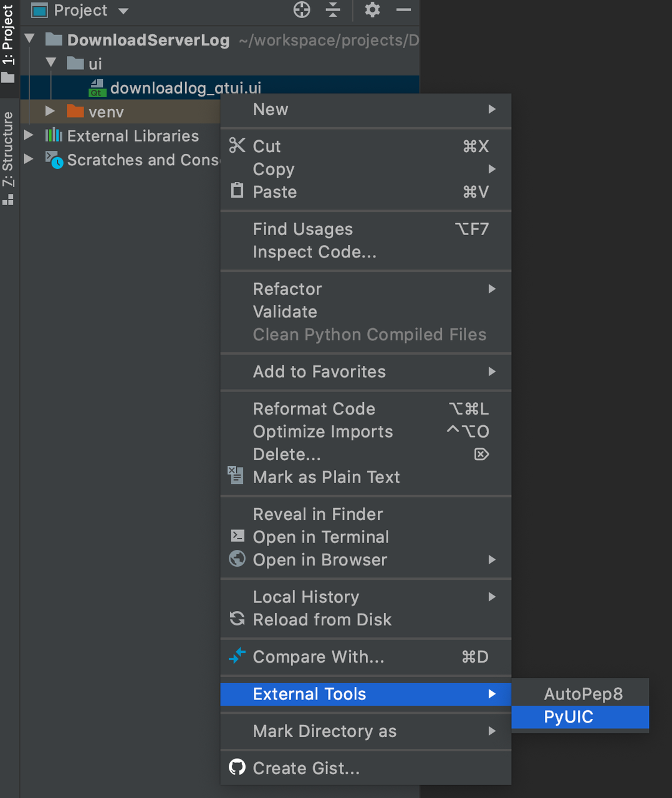
Task: Choose Reveal in Finder
Action: click(x=366, y=514)
